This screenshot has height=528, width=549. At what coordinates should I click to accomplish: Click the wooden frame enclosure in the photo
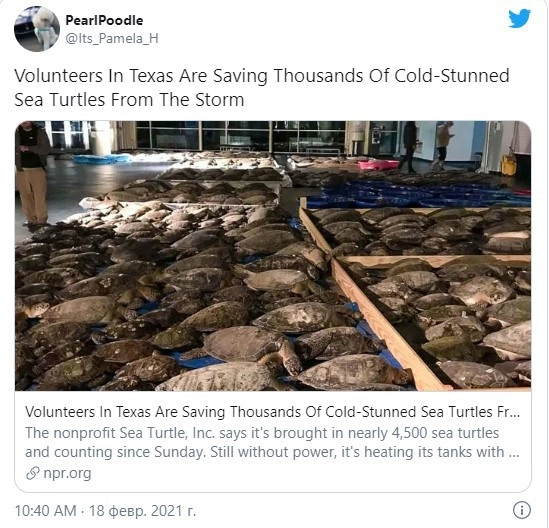pyautogui.click(x=415, y=294)
